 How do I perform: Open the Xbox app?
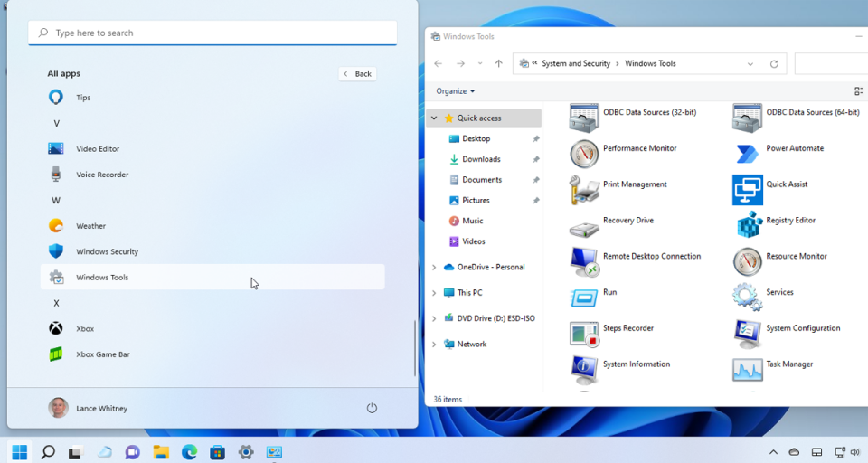(x=212, y=328)
